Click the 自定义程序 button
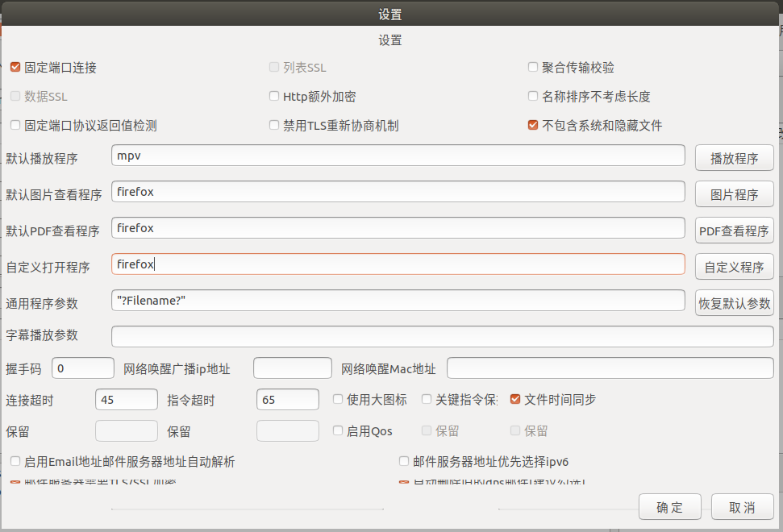783x532 pixels. tap(734, 267)
